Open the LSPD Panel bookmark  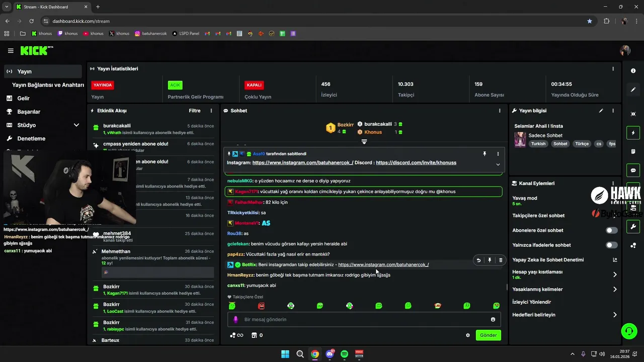click(x=186, y=34)
